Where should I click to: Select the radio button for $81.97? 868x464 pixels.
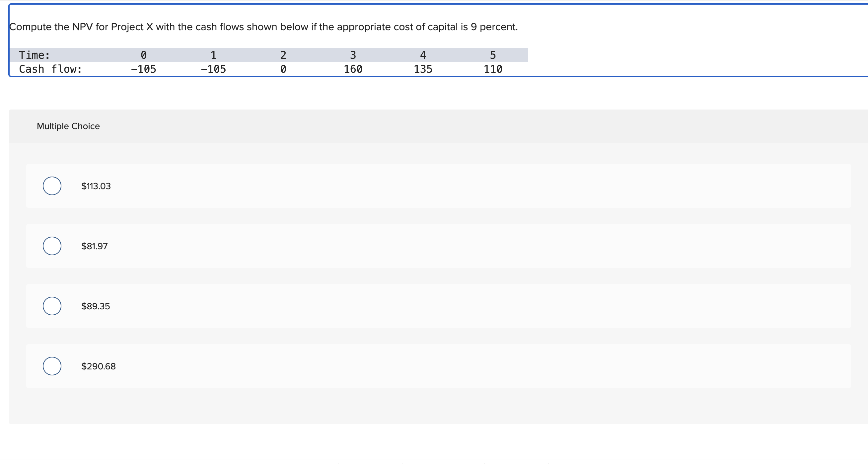52,246
